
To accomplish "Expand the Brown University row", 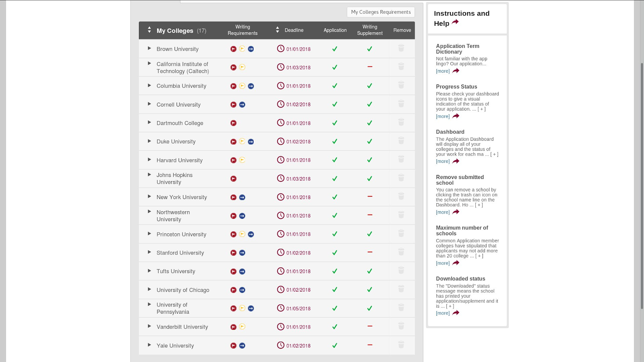I will point(149,48).
